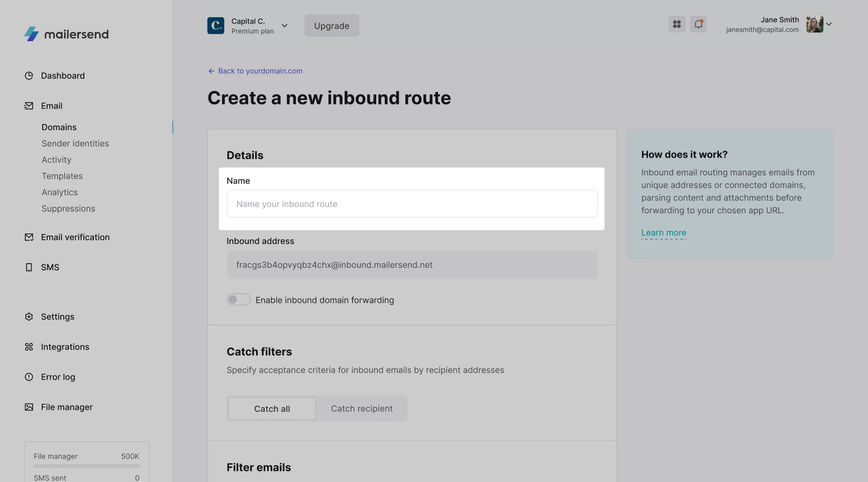Screen dimensions: 868x482
Task: Go to Sender identities in sidebar
Action: pos(75,144)
